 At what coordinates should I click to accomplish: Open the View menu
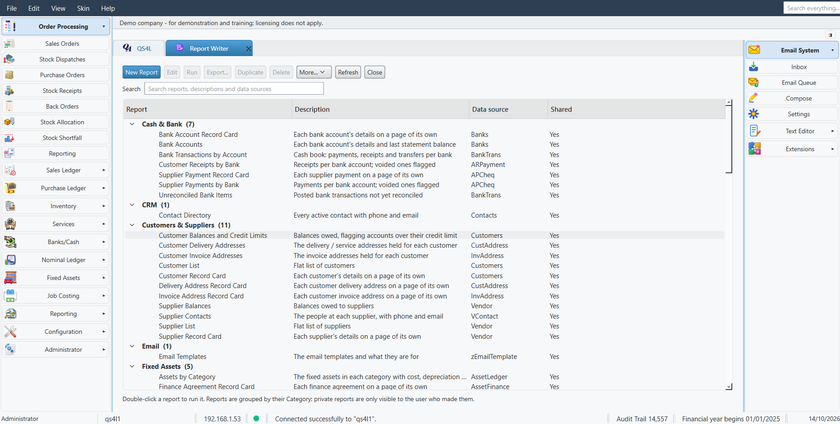point(58,9)
